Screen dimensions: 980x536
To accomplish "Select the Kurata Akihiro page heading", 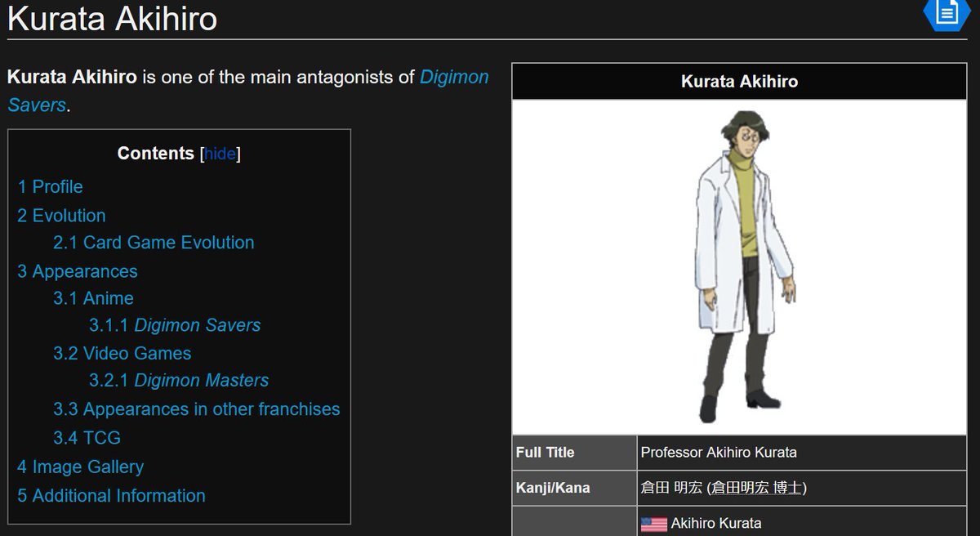I will [112, 18].
